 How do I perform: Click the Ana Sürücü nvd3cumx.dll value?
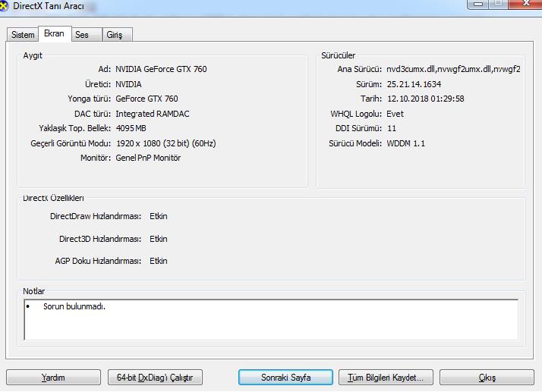(453, 69)
